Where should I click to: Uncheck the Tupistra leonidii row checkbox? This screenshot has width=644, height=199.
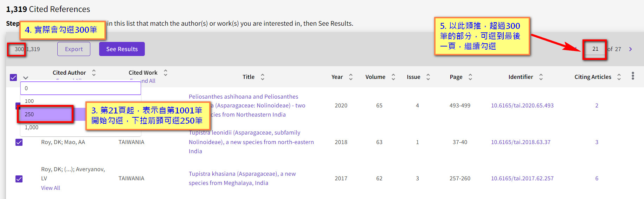point(19,142)
